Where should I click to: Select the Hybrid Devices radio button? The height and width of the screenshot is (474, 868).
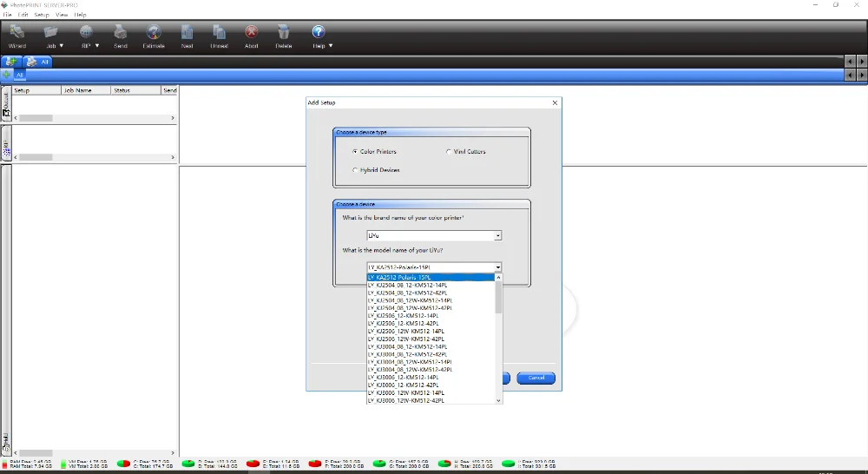click(355, 170)
